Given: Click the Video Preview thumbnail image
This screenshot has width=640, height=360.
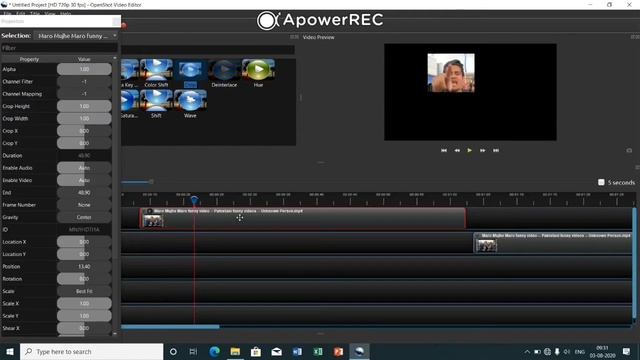Looking at the screenshot, I should (451, 73).
